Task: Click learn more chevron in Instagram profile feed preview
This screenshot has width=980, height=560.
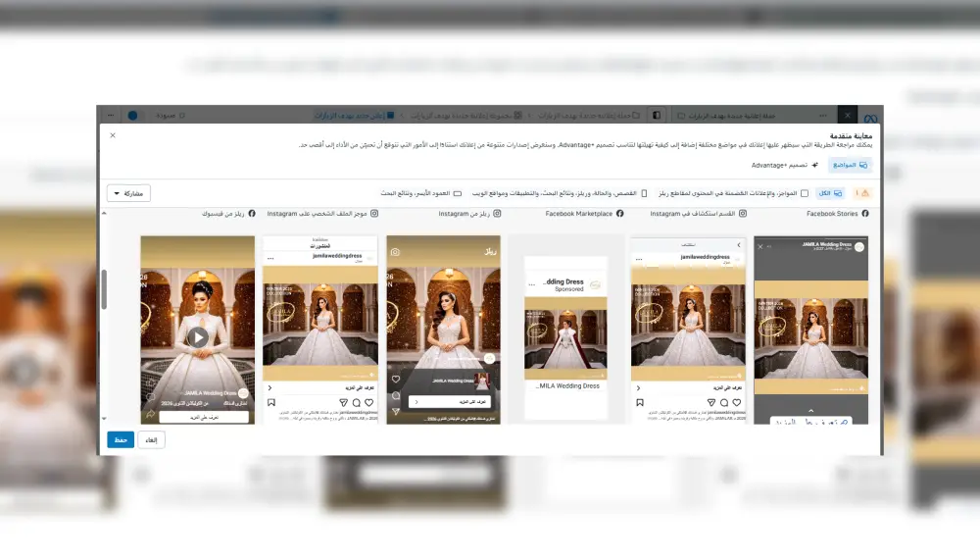Action: pyautogui.click(x=270, y=388)
